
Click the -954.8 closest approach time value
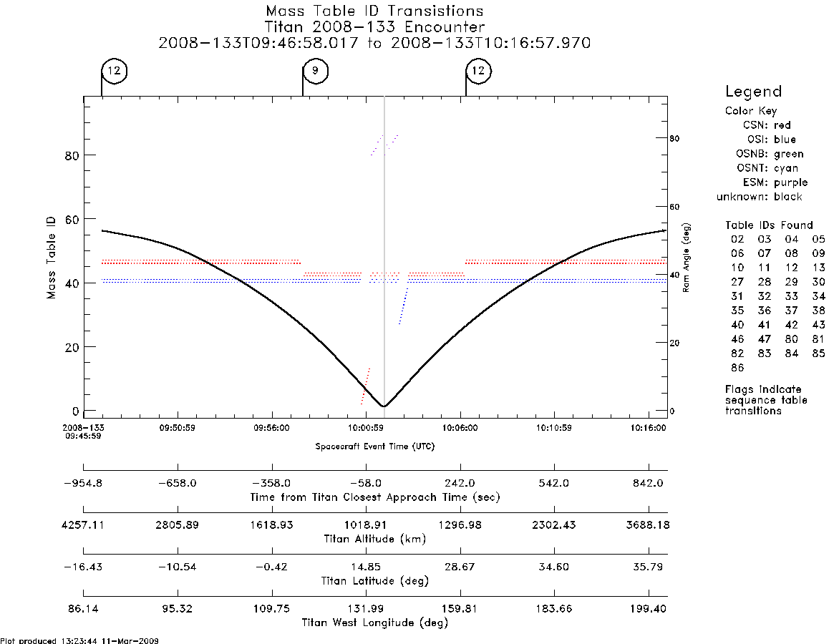84,484
